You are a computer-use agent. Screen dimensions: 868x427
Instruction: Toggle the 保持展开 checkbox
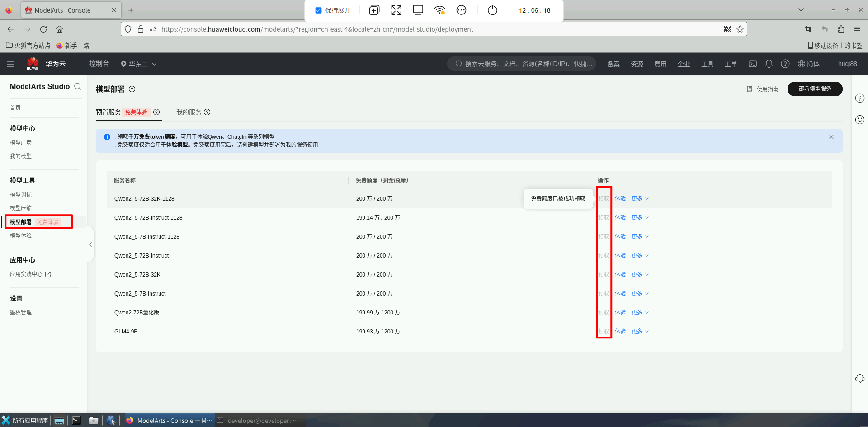(x=319, y=10)
